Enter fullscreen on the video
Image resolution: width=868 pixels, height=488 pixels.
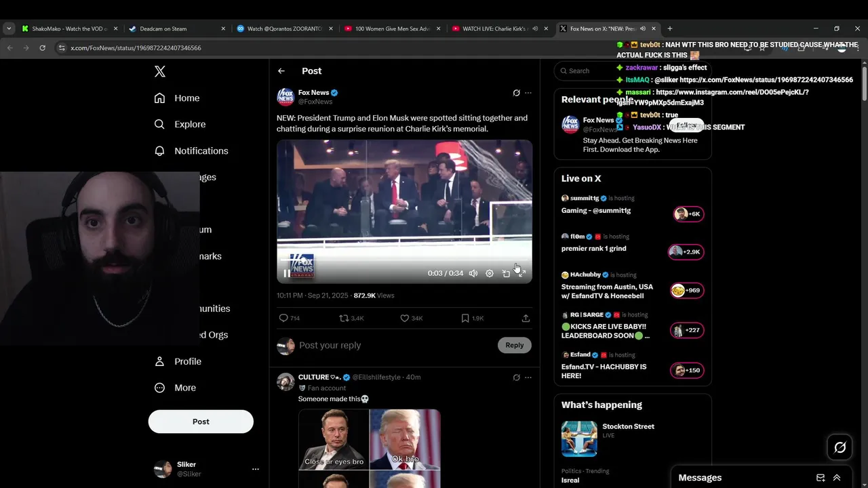[x=522, y=273]
